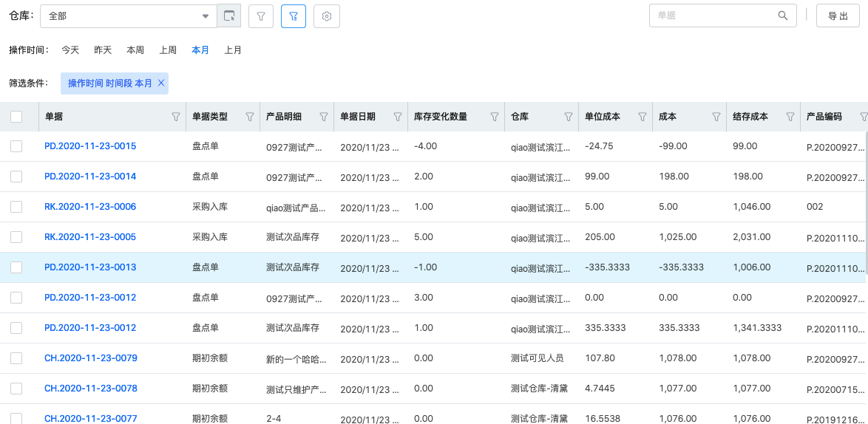Open the warehouse picker window icon

click(x=229, y=16)
